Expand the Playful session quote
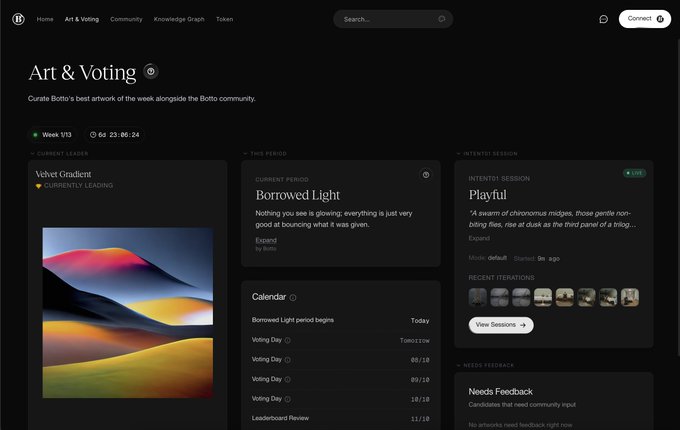The image size is (680, 430). 479,238
